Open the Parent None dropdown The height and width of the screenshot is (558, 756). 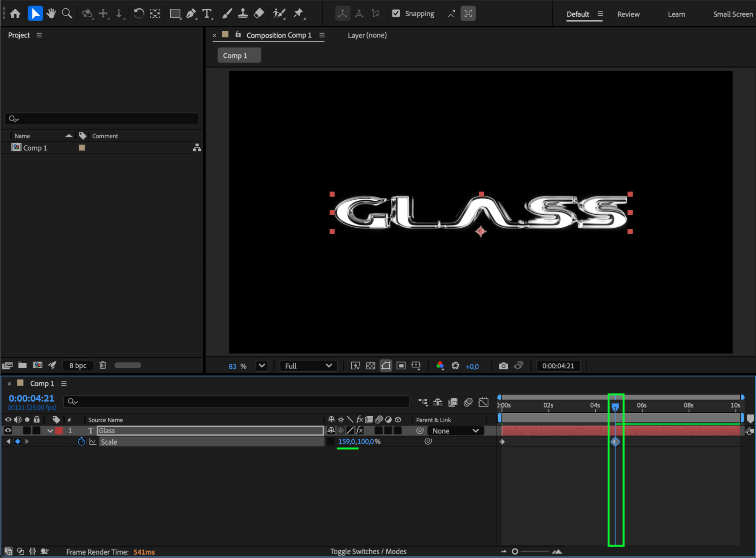point(455,431)
